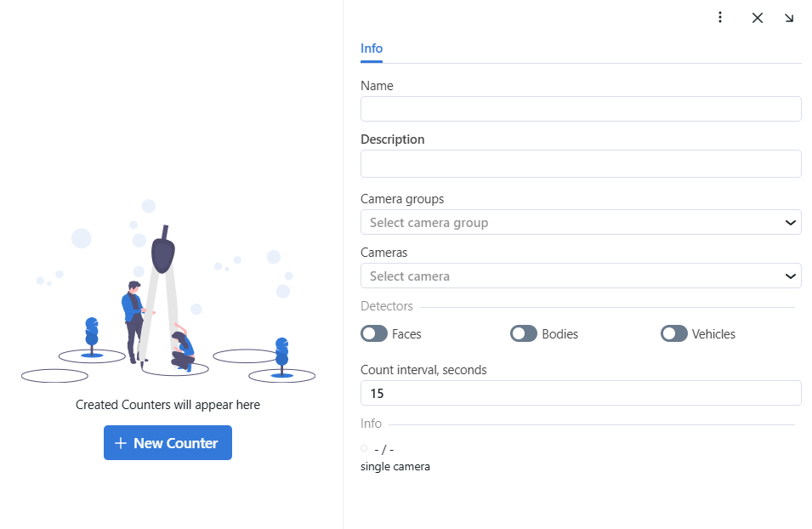Focus the Name text field

click(x=581, y=109)
